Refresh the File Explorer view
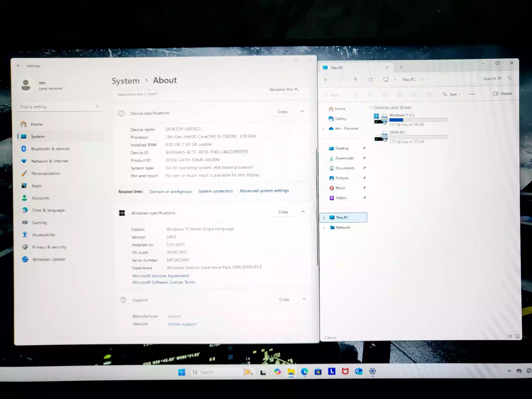 click(370, 80)
